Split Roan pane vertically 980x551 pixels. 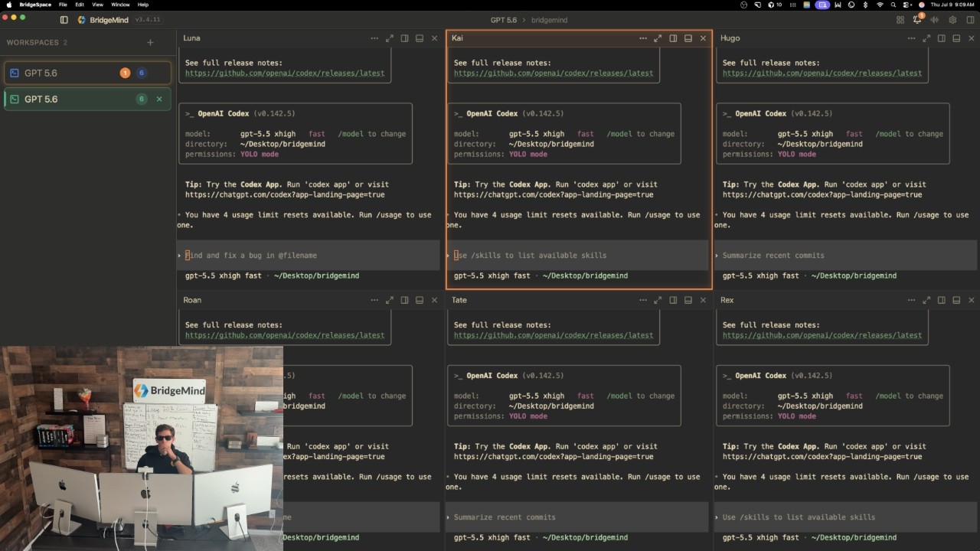click(x=404, y=300)
